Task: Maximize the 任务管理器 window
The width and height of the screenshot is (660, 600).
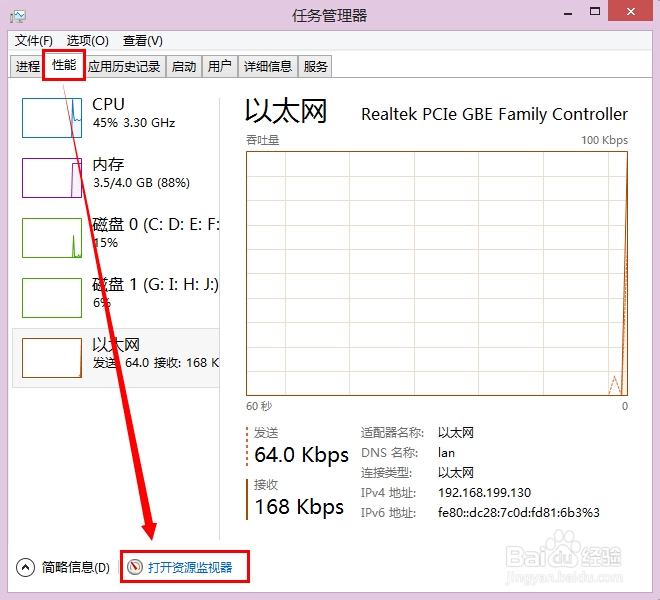Action: (595, 12)
